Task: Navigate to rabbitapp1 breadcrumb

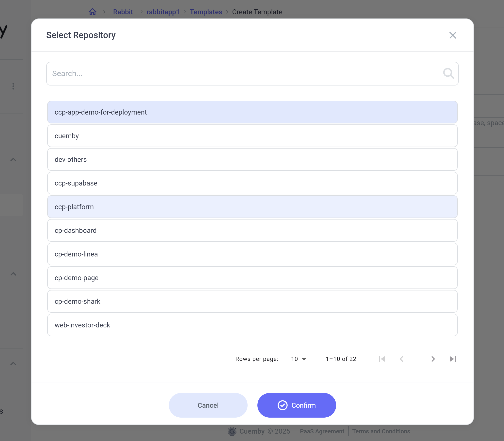Action: [163, 12]
